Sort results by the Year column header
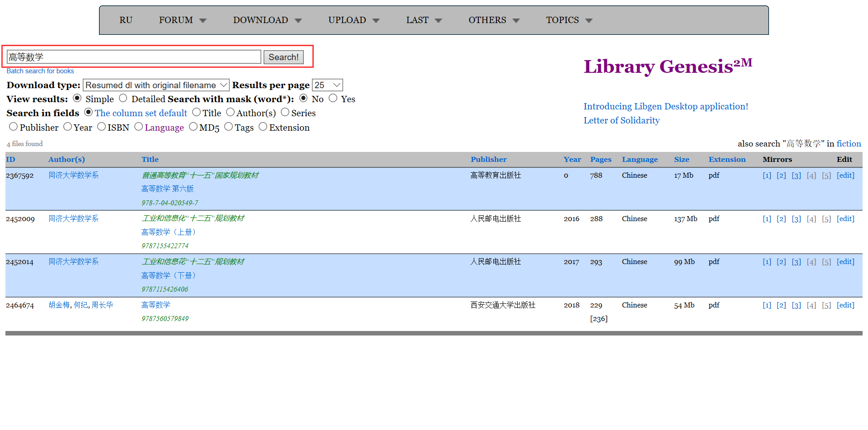 [x=572, y=160]
